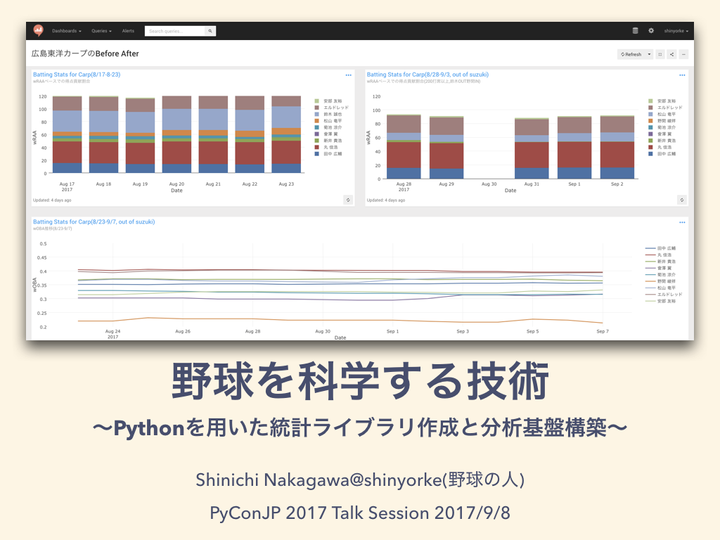The height and width of the screenshot is (540, 720).
Task: Toggle エルドレッド legend entry in wOBA line chart
Action: [x=664, y=294]
